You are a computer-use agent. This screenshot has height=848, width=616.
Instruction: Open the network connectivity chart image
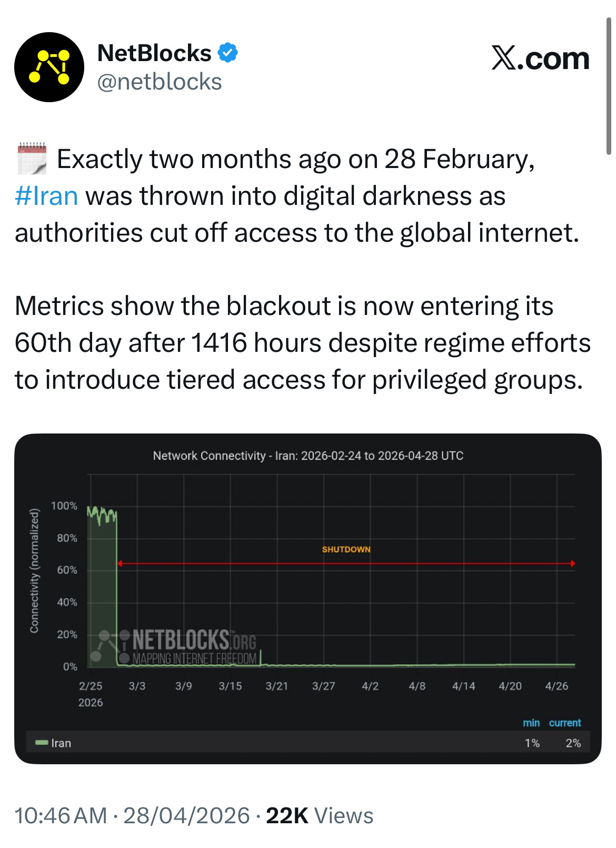(x=308, y=598)
